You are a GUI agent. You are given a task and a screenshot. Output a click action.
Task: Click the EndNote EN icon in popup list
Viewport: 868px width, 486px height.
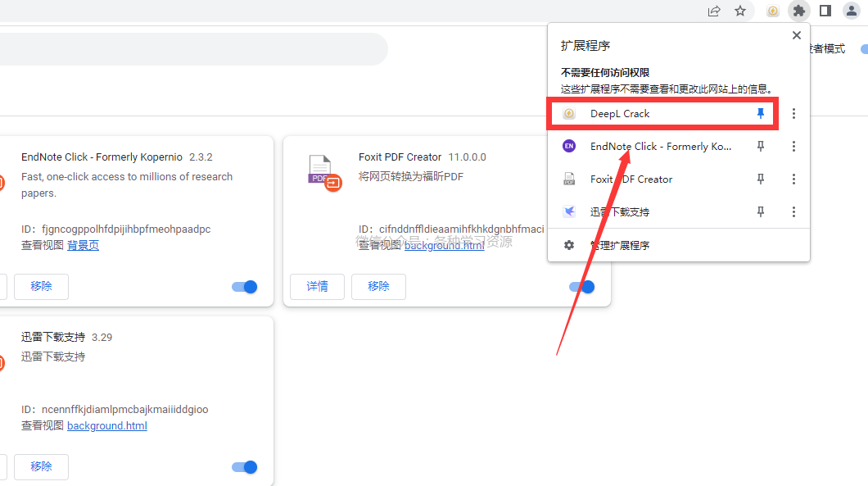tap(569, 147)
